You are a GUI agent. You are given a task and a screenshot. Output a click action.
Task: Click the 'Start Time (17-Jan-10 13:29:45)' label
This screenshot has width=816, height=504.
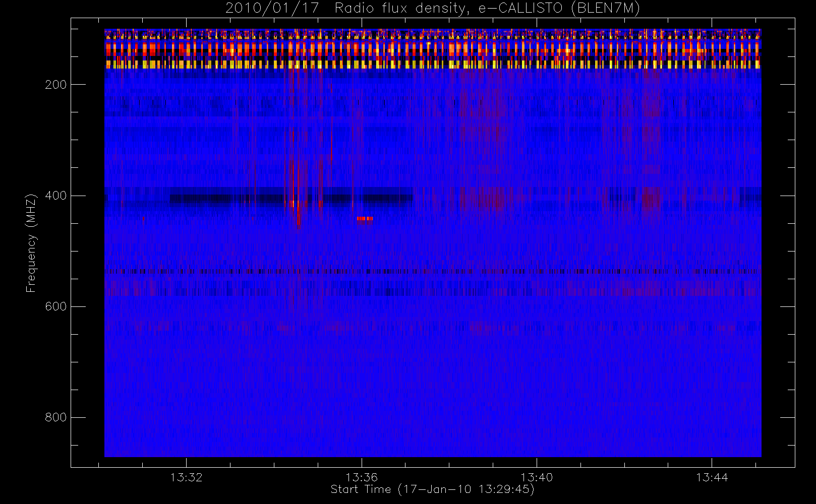(432, 489)
